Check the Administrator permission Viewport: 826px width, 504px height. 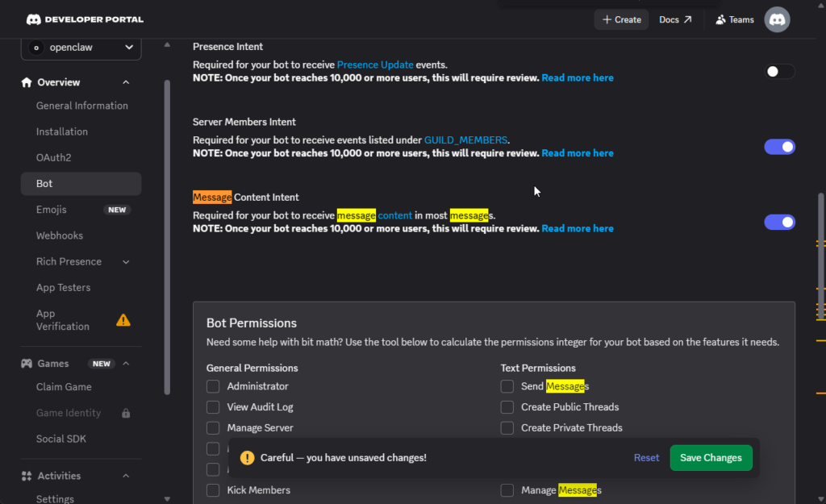[213, 386]
